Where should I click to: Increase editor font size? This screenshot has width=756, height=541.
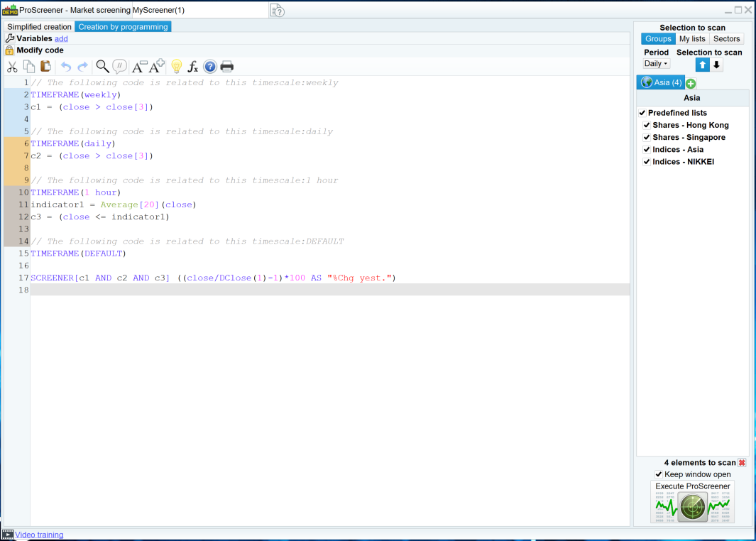click(156, 67)
